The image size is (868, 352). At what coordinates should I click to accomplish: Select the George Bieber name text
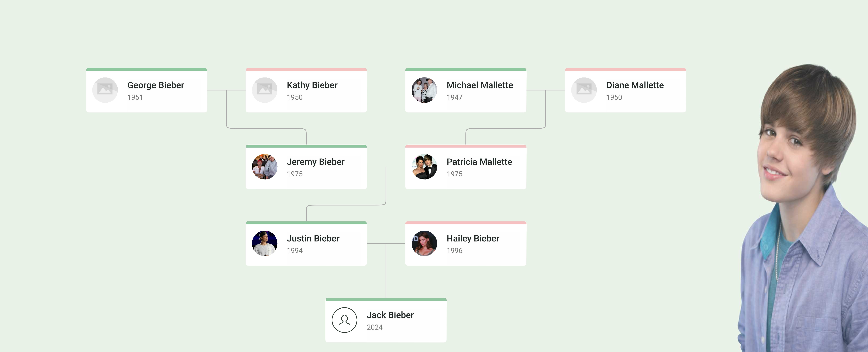click(155, 85)
